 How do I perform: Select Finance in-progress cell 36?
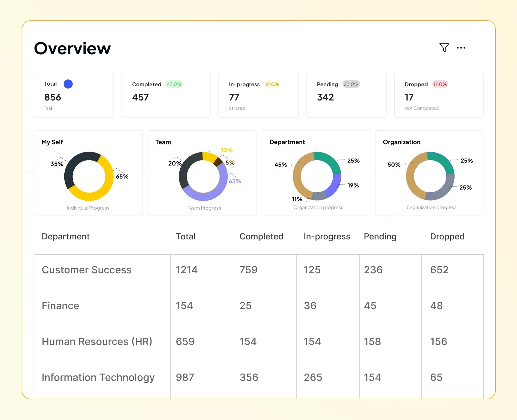coord(310,306)
